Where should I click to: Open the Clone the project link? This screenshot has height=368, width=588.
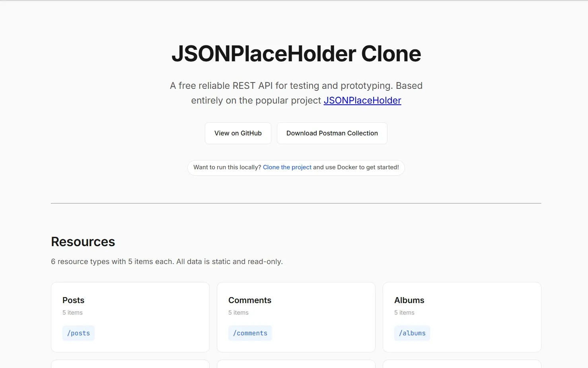click(x=287, y=167)
